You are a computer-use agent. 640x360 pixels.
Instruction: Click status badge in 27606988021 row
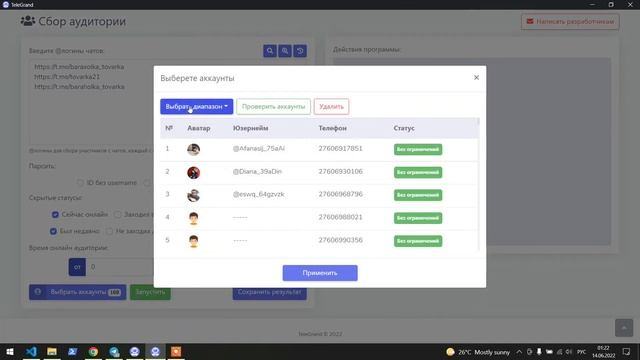[418, 218]
